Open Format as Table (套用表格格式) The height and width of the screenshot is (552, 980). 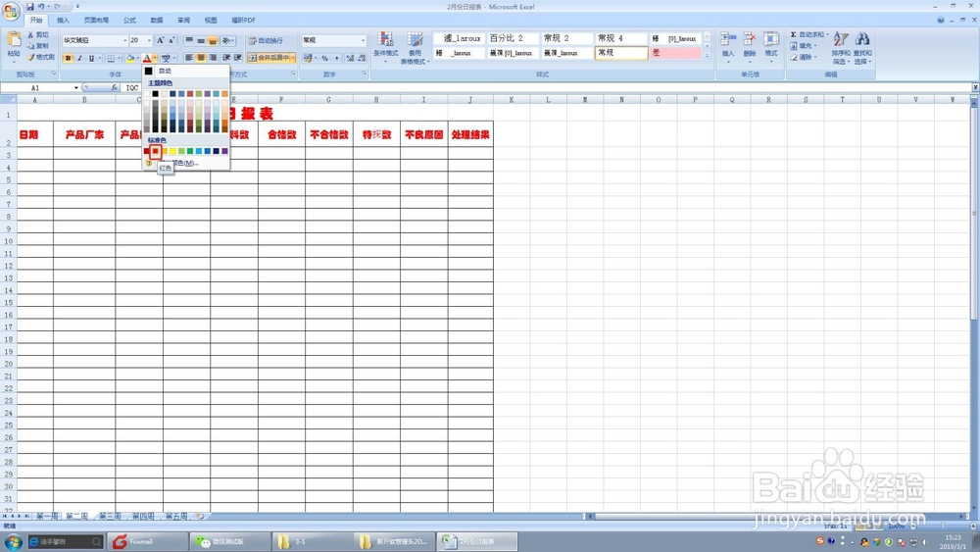point(415,47)
